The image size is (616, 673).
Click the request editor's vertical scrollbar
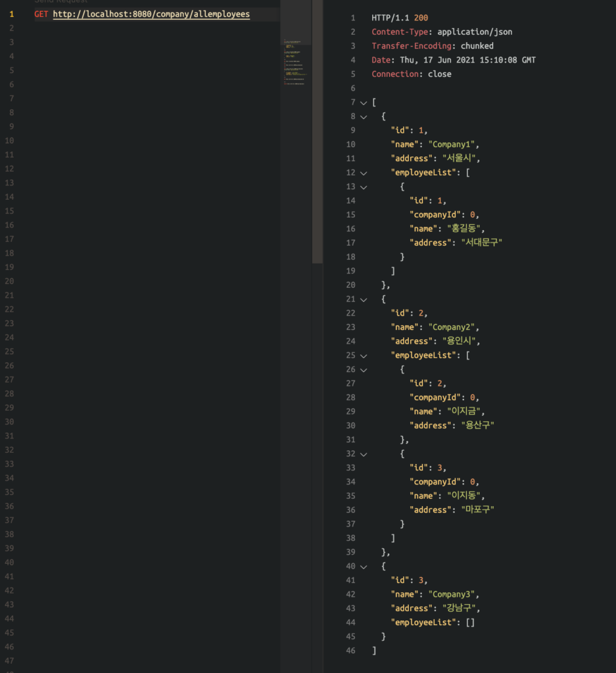pyautogui.click(x=317, y=131)
